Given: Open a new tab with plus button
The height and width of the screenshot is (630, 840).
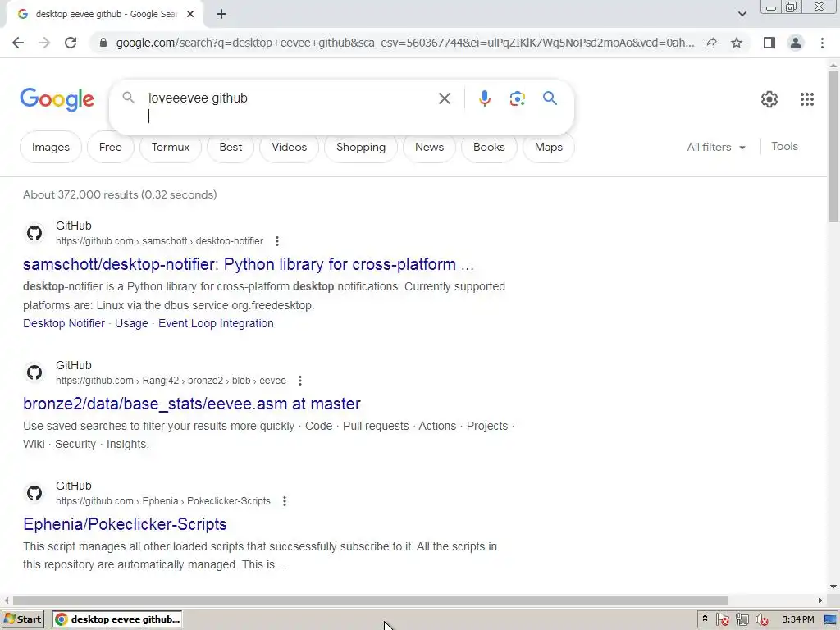Looking at the screenshot, I should 221,14.
